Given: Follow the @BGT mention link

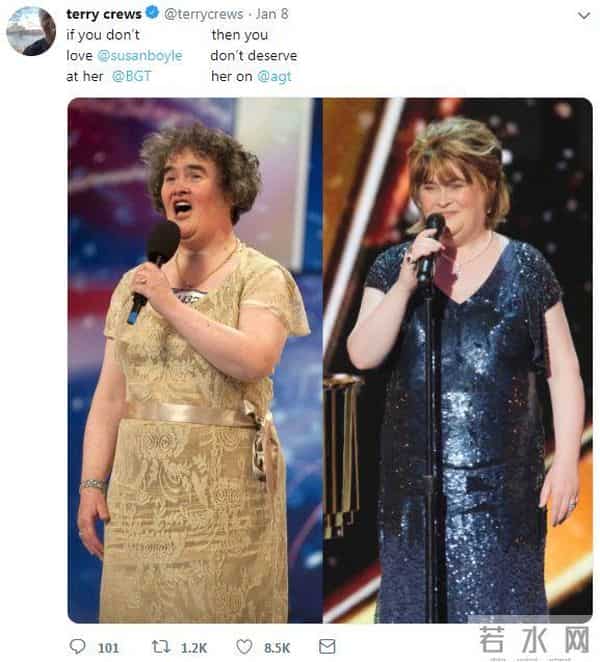Looking at the screenshot, I should (x=131, y=76).
